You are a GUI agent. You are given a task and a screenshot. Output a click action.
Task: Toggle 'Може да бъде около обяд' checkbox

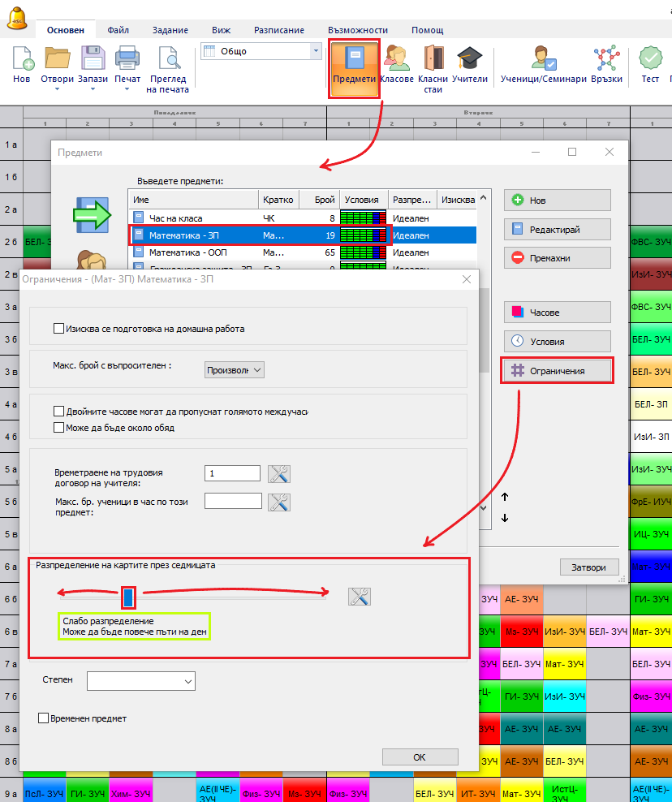58,428
